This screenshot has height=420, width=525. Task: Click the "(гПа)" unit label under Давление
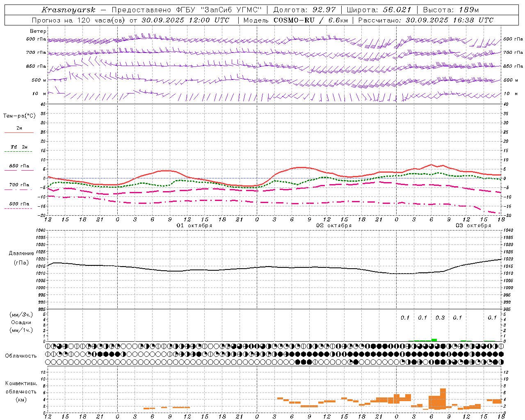point(21,263)
